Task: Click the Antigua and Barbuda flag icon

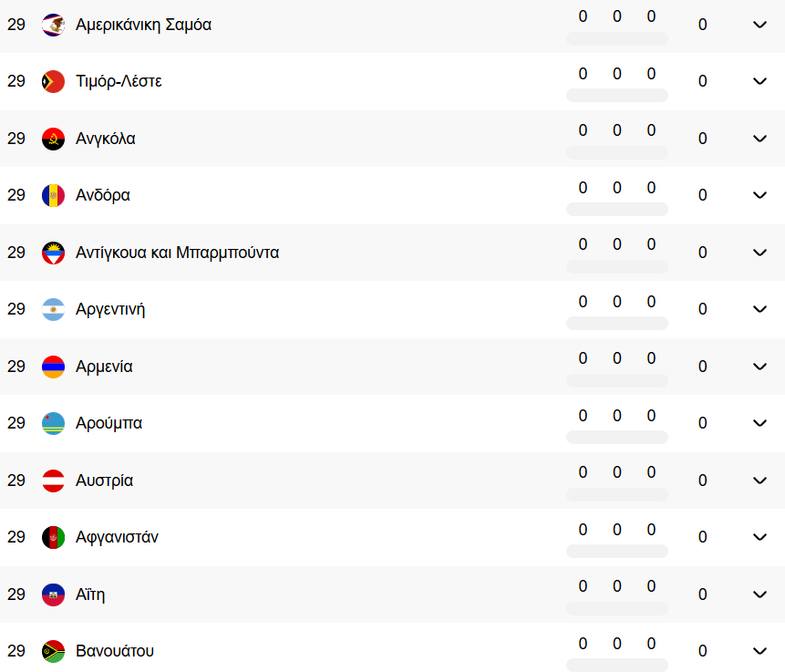Action: point(53,253)
